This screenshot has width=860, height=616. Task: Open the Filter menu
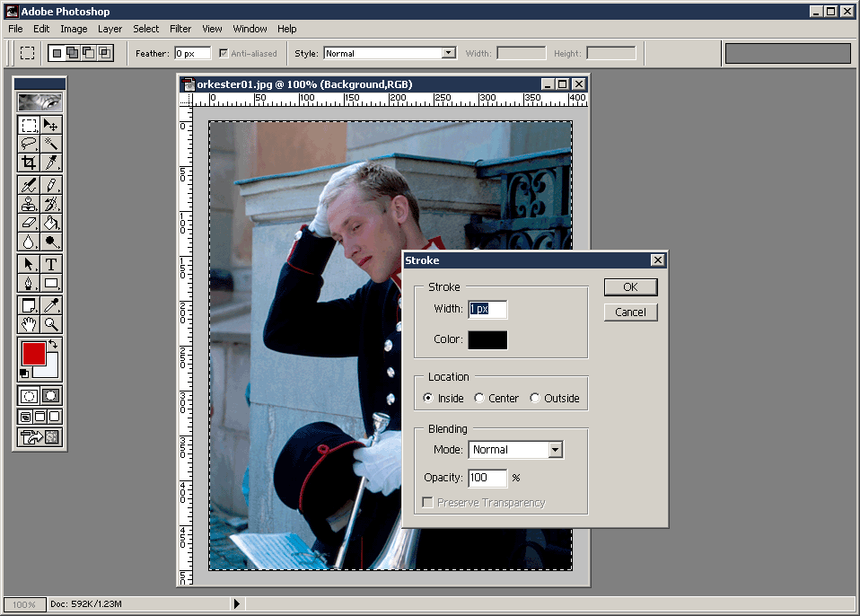point(180,29)
